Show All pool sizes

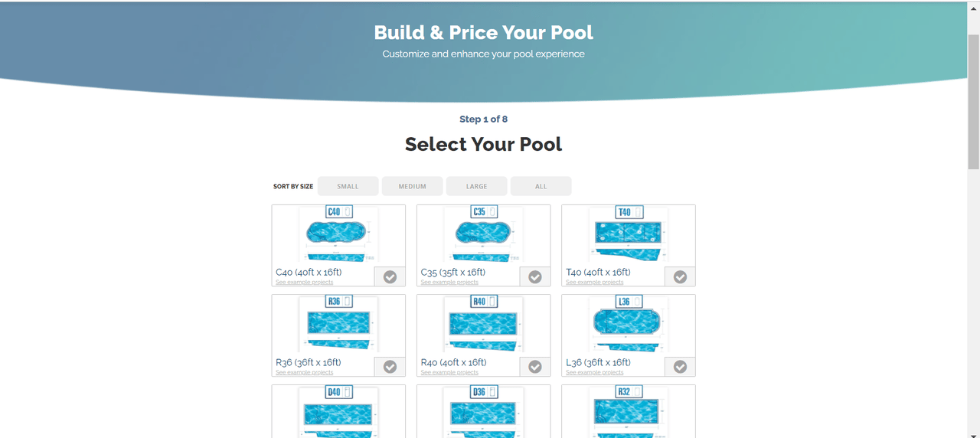[x=541, y=186]
